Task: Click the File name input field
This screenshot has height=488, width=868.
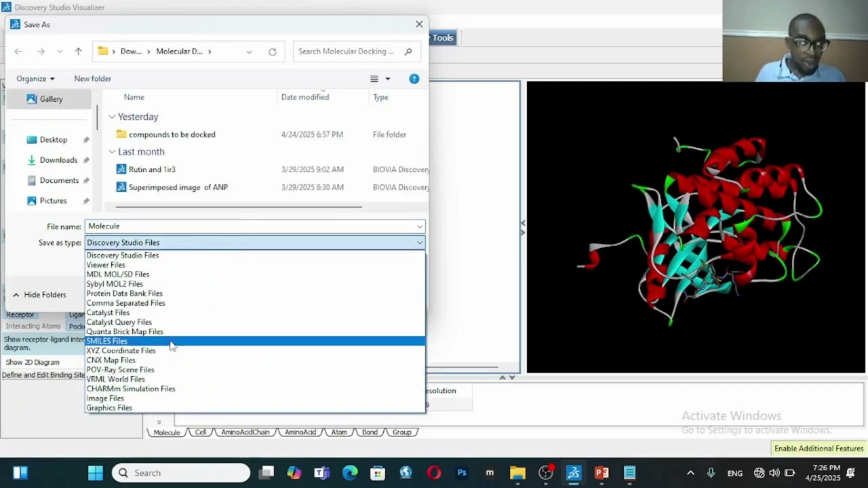Action: [250, 226]
